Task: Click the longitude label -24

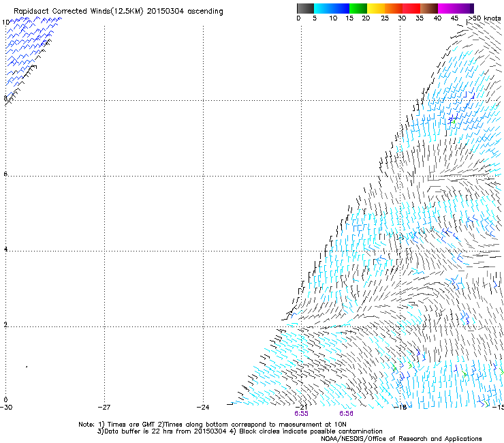Action: point(203,408)
